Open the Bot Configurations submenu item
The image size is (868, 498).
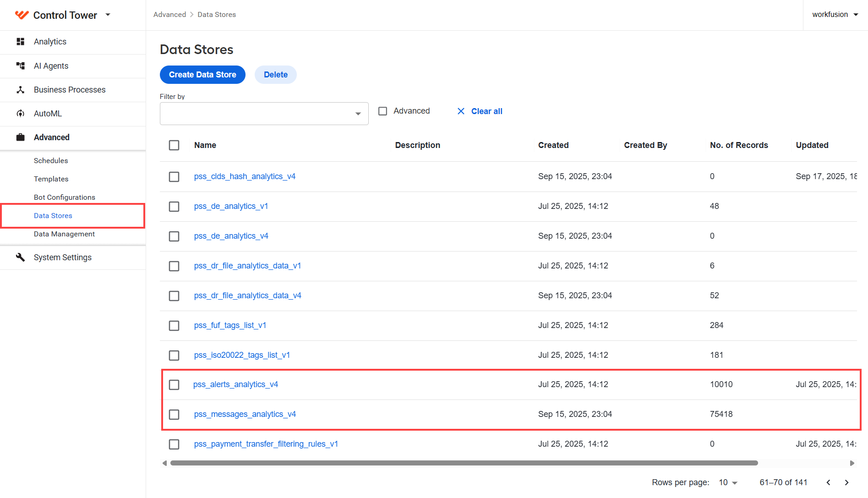(65, 197)
